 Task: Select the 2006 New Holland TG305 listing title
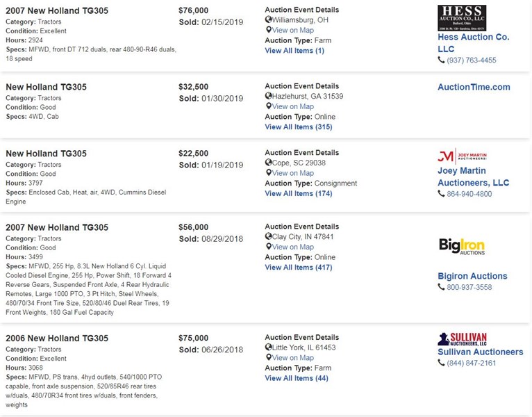point(57,338)
